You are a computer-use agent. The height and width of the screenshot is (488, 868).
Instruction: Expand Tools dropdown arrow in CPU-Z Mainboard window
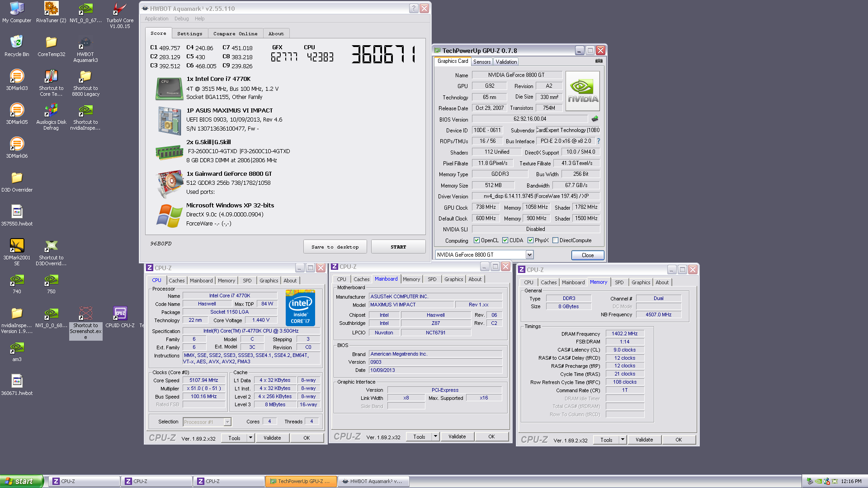click(x=435, y=436)
